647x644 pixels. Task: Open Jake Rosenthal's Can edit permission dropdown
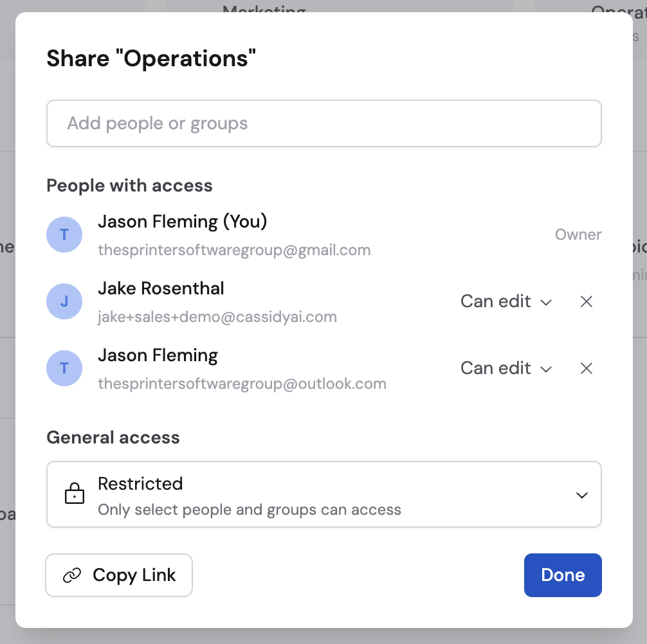tap(506, 301)
